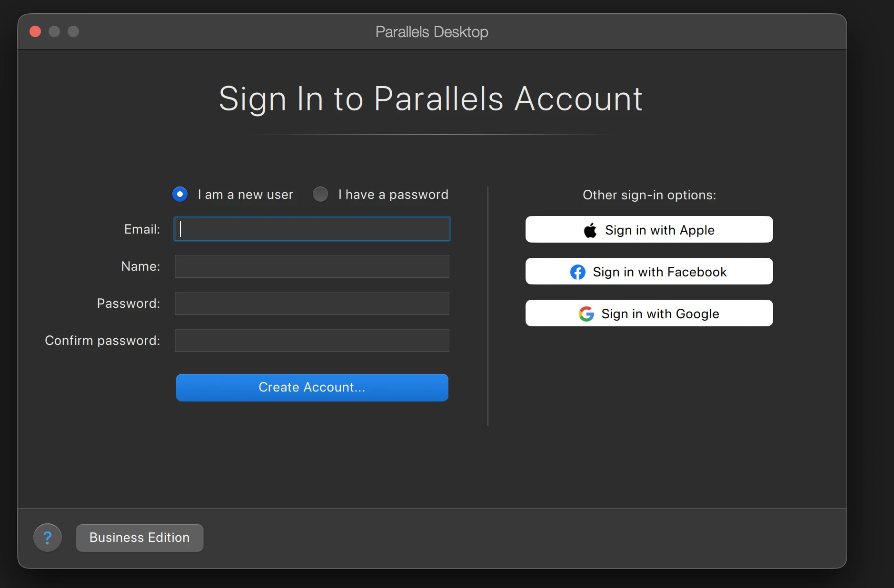Click the "I have a password" label text
This screenshot has height=588, width=894.
(393, 195)
